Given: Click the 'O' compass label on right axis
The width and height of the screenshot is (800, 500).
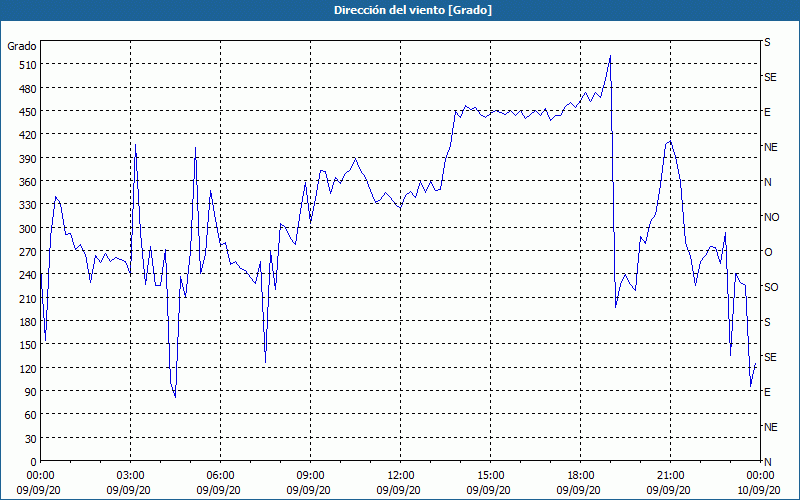Looking at the screenshot, I should [x=767, y=252].
